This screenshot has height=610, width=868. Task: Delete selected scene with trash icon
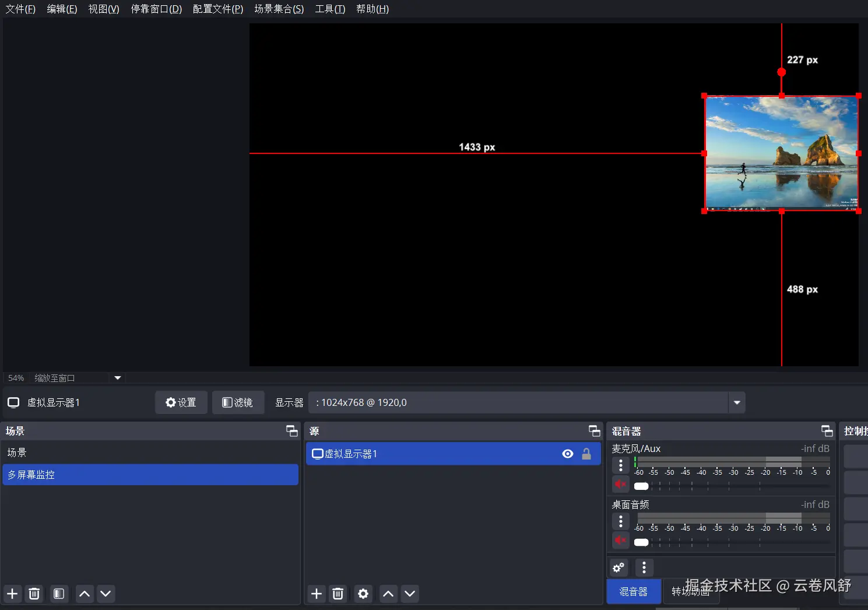point(34,594)
